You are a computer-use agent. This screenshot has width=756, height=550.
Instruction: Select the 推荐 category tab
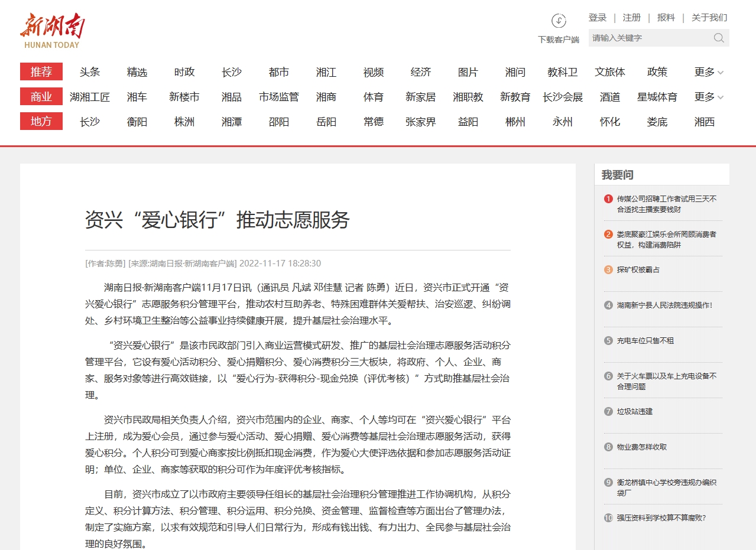pos(41,72)
